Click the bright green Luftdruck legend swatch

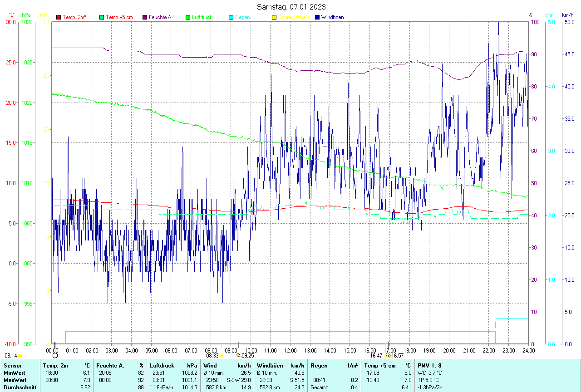(188, 17)
